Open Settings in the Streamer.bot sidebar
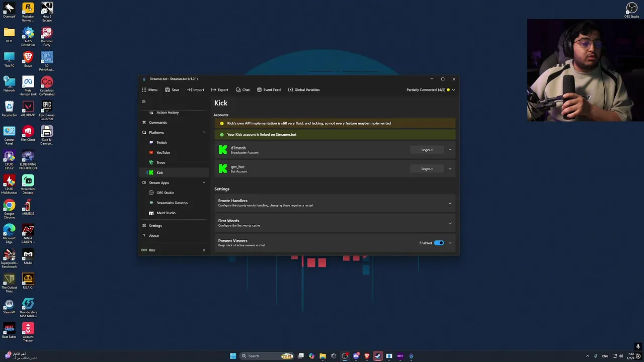This screenshot has height=362, width=644. pos(155,226)
